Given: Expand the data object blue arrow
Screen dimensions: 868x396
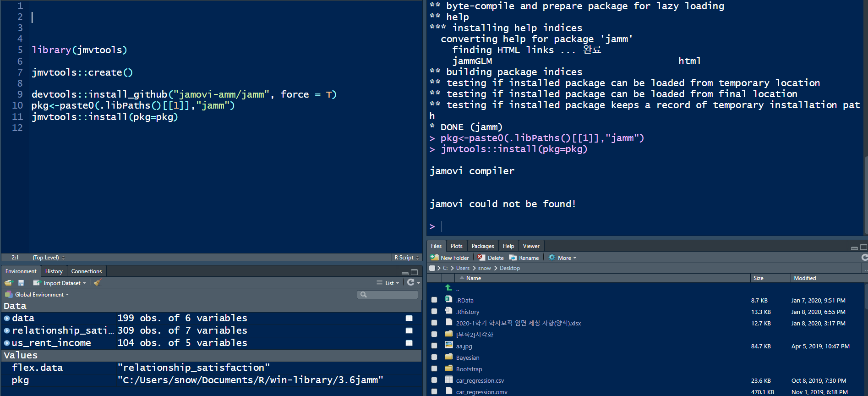Looking at the screenshot, I should coord(7,318).
